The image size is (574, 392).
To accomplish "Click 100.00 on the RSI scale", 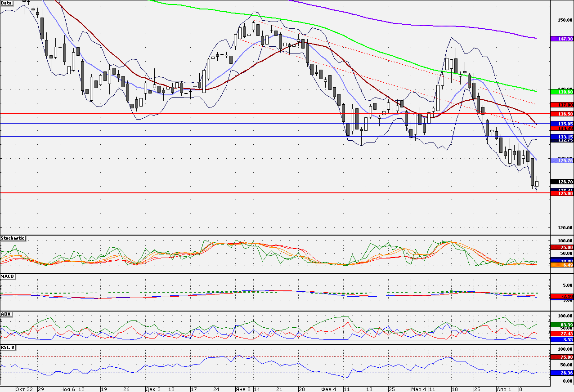I will pyautogui.click(x=565, y=349).
